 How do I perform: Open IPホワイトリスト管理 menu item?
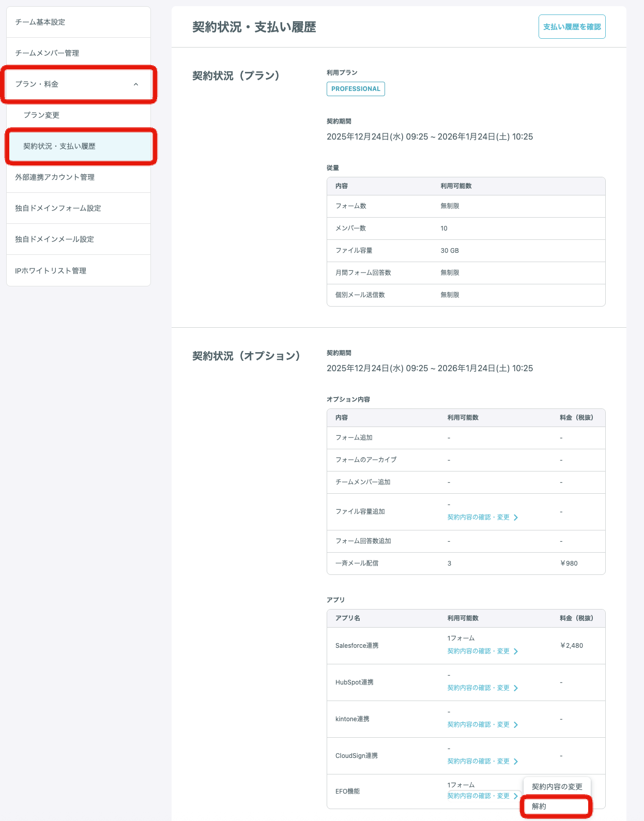(x=51, y=271)
